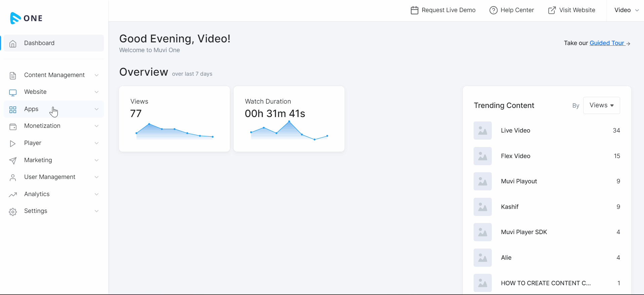Click the Muvi Playout thumbnail

[483, 181]
